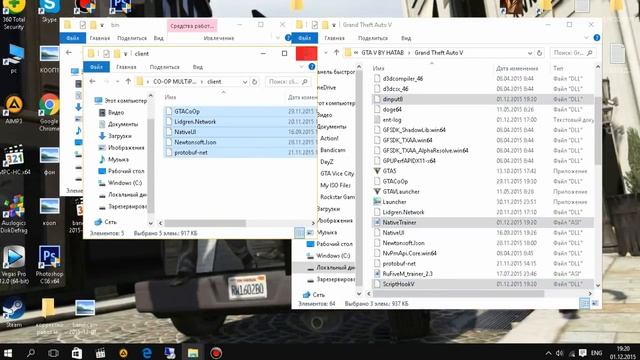Sort by the Имя column in the GTA V window
This screenshot has height=360, width=640.
(x=378, y=69)
